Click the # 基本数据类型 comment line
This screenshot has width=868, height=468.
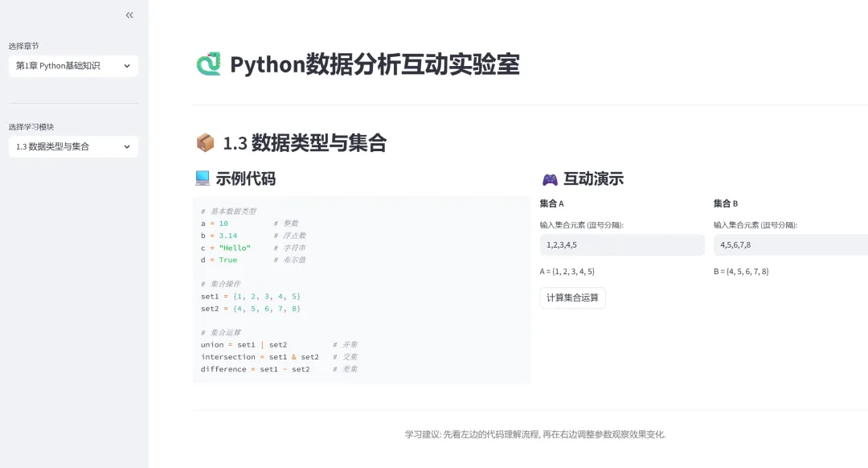[x=228, y=211]
